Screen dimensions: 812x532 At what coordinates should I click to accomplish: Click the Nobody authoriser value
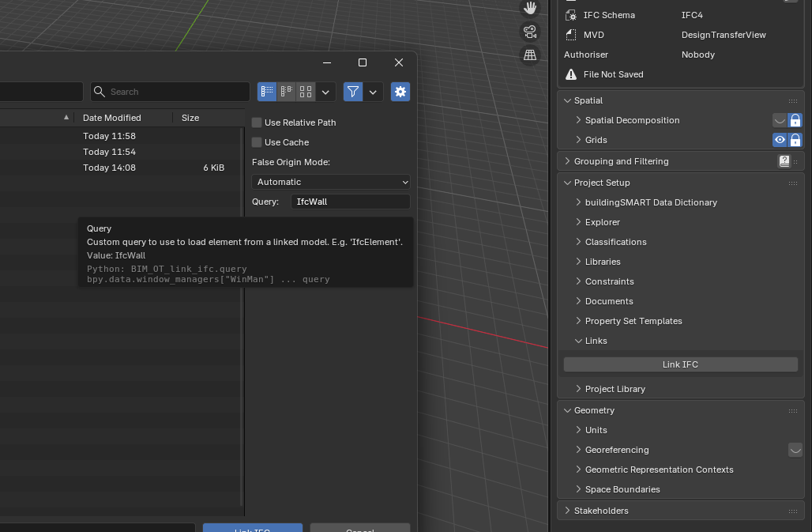click(698, 55)
